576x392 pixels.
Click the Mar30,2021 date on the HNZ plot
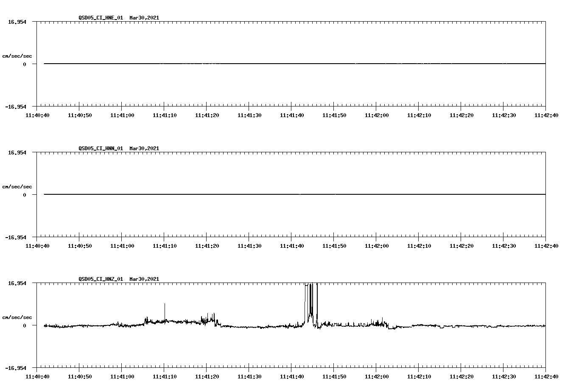(x=144, y=279)
